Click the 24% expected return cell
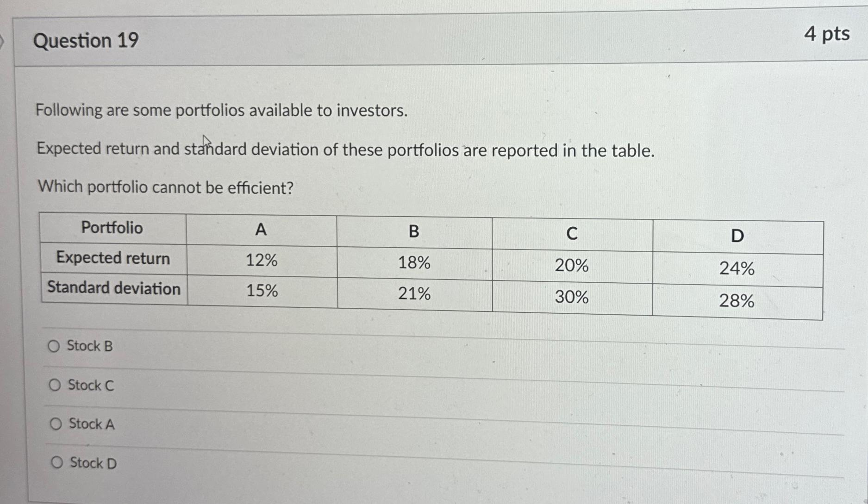Image resolution: width=868 pixels, height=504 pixels. click(x=737, y=268)
